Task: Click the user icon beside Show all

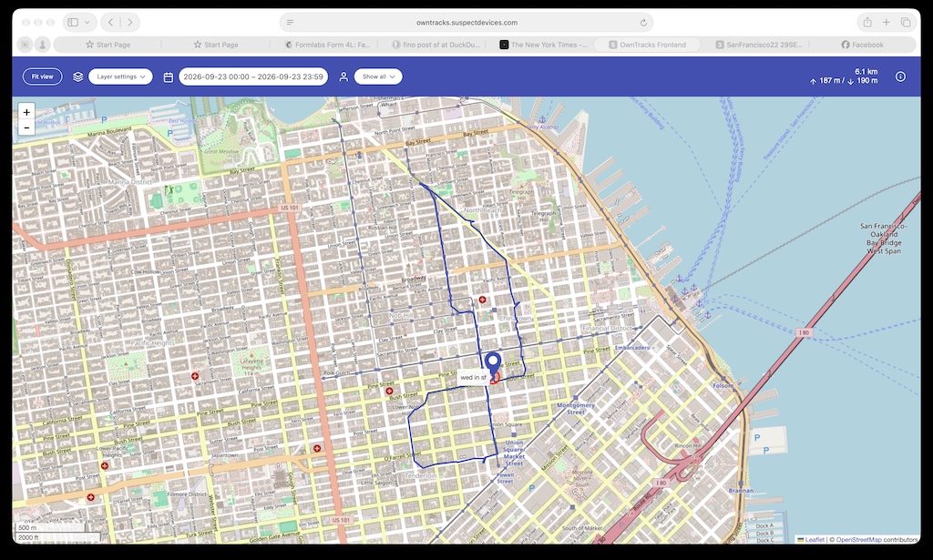Action: (343, 76)
